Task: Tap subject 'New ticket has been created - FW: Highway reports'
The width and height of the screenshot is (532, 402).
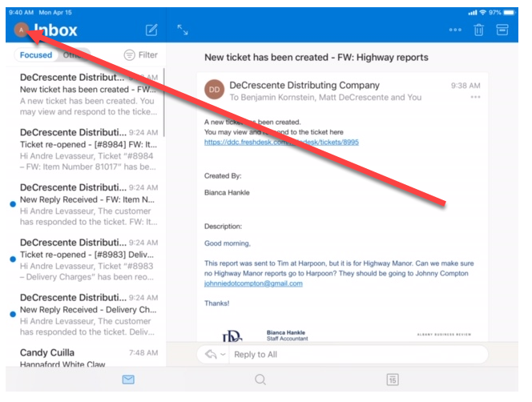Action: [x=316, y=58]
